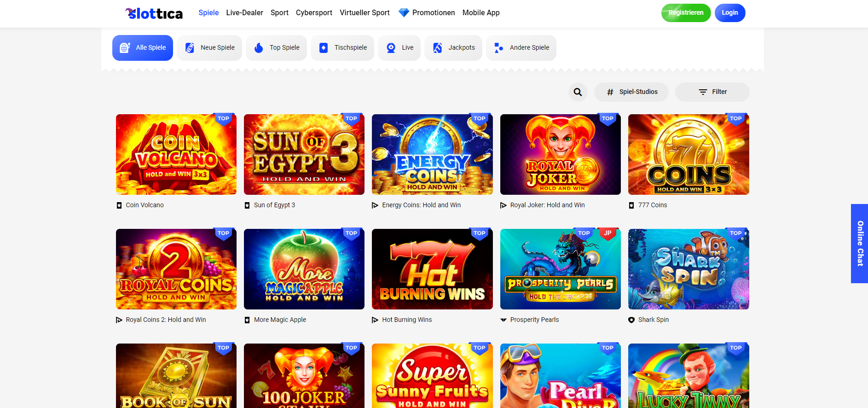The height and width of the screenshot is (408, 868).
Task: Launch the Hot Burning Wins thumbnail
Action: [432, 269]
